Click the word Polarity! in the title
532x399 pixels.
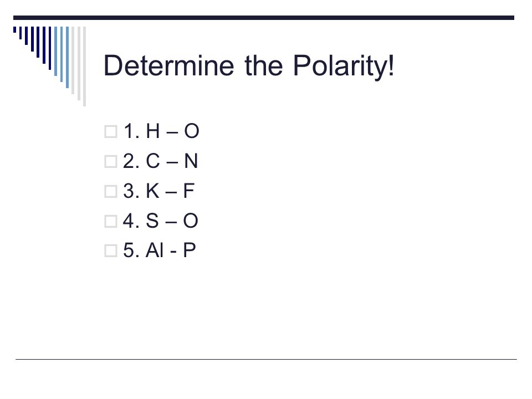pos(344,66)
